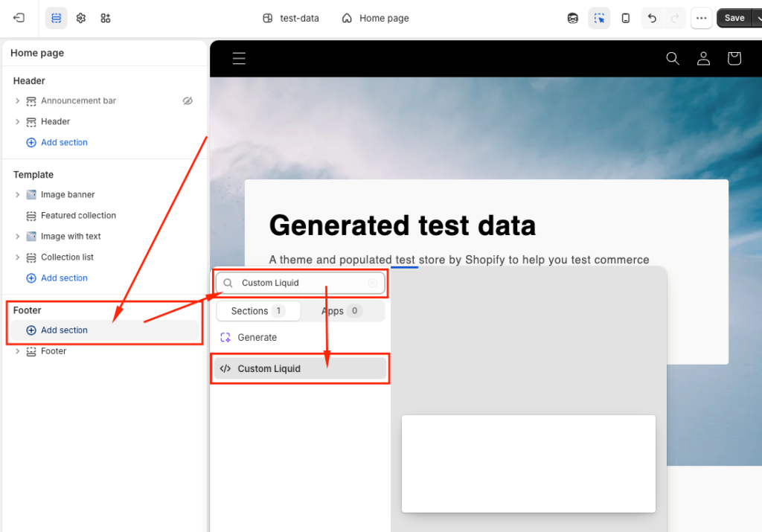The height and width of the screenshot is (532, 762).
Task: Click Add section under Header
Action: click(x=57, y=142)
